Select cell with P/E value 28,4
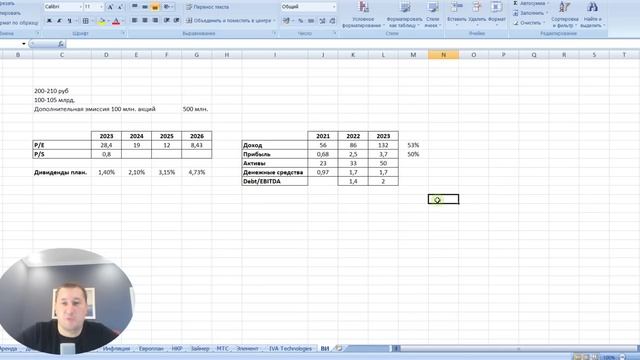 click(106, 145)
